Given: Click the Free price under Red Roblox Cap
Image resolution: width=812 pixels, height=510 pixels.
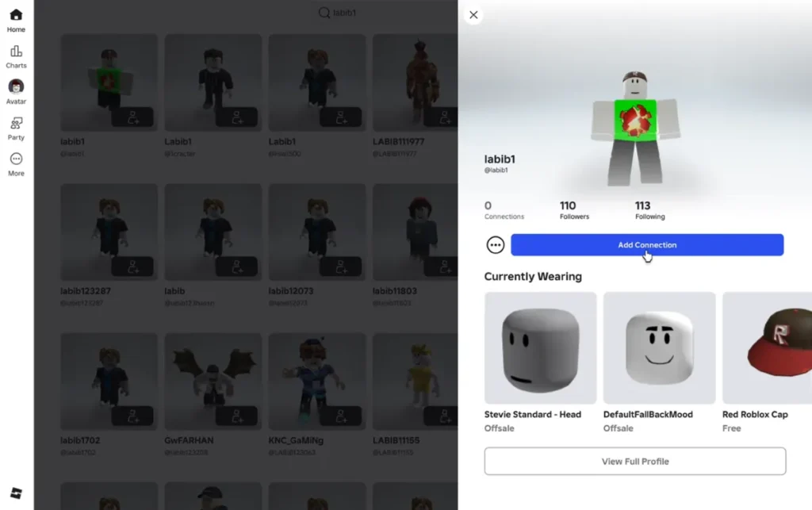Looking at the screenshot, I should (731, 428).
